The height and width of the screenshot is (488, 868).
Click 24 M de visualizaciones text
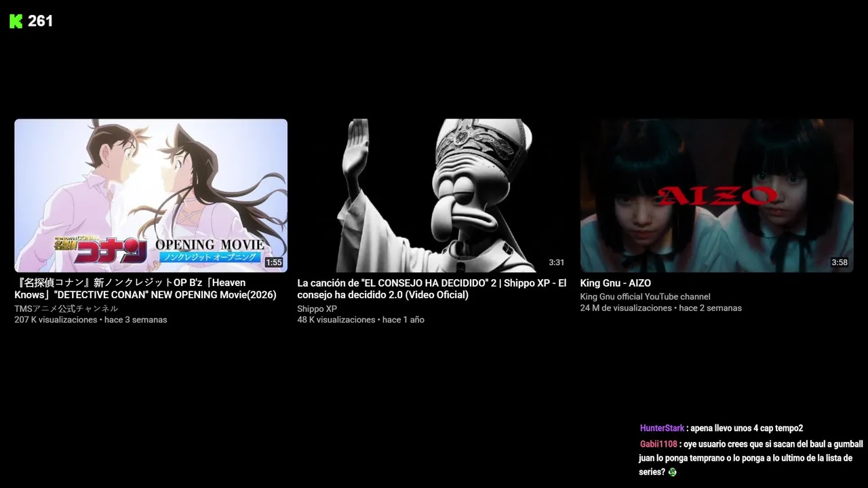click(x=626, y=308)
